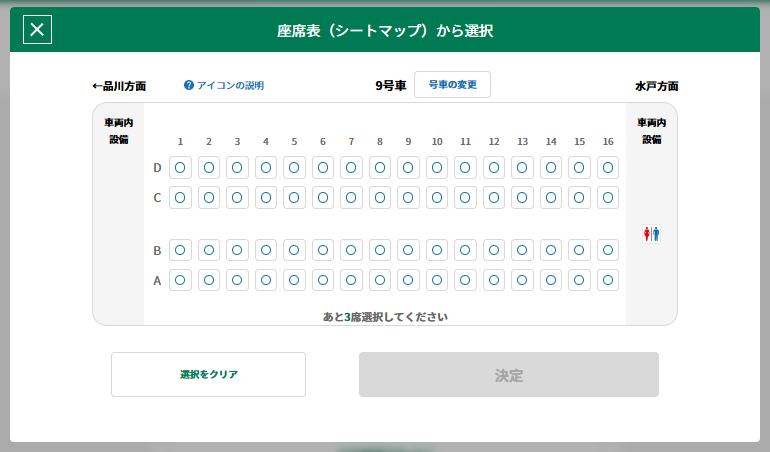Select seat 12B
This screenshot has width=770, height=452.
pos(494,250)
